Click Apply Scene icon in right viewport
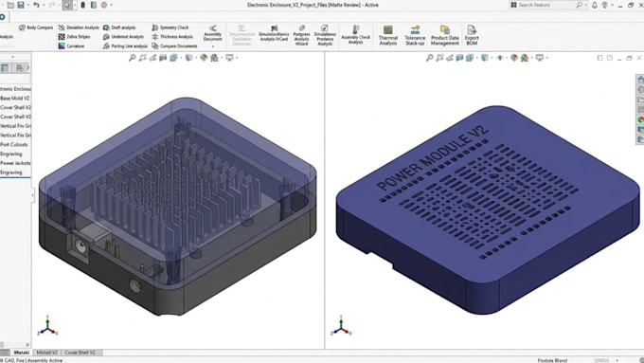The image size is (644, 363). coord(525,58)
